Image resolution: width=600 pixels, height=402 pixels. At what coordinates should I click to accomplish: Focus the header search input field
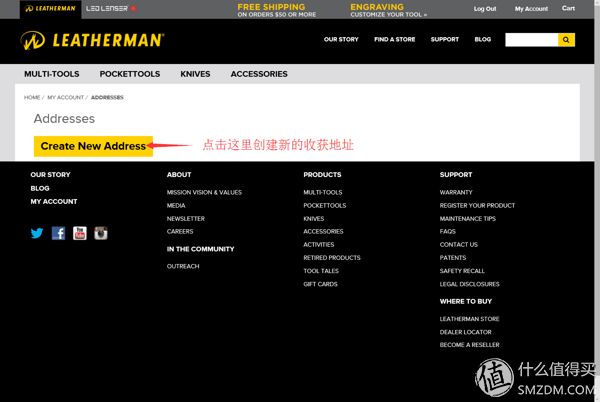coord(531,40)
